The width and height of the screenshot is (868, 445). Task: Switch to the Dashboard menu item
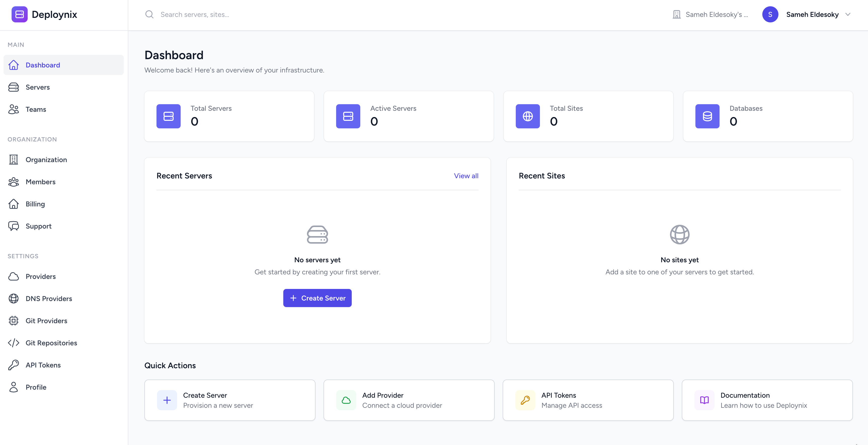43,65
